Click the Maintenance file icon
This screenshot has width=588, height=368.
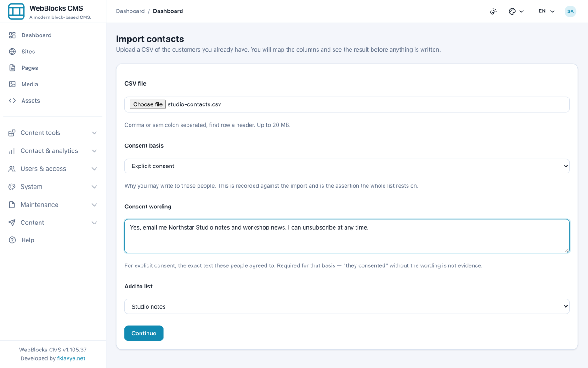(x=12, y=205)
